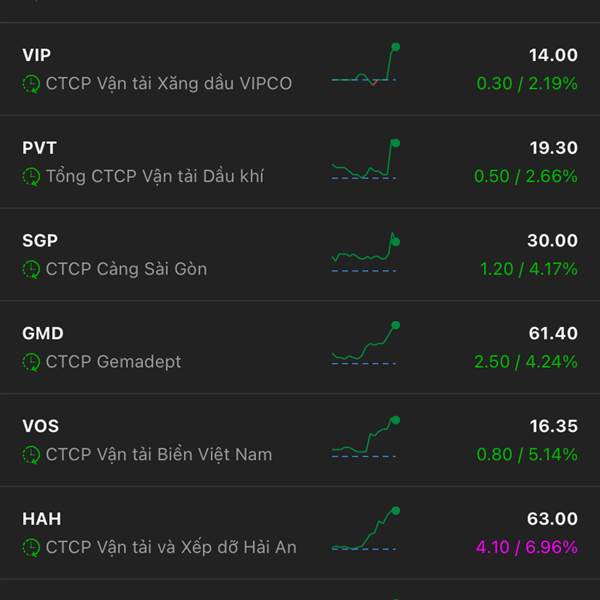Image resolution: width=600 pixels, height=600 pixels.
Task: Tap GMD price 61.40
Action: (553, 333)
